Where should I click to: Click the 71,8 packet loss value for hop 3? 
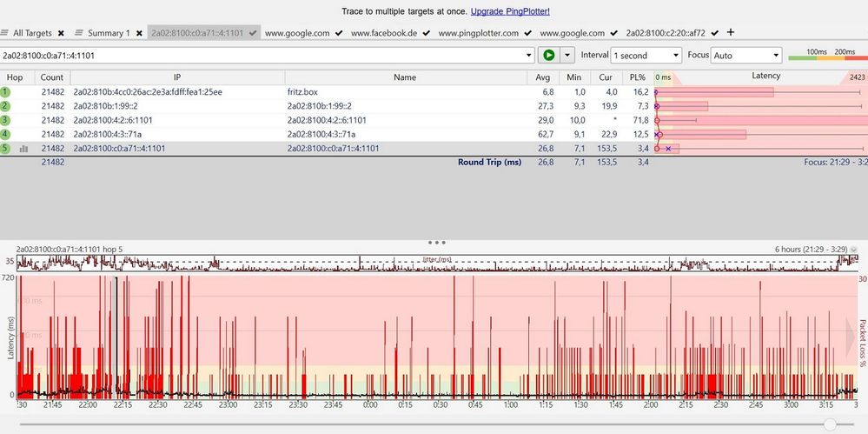click(x=640, y=120)
